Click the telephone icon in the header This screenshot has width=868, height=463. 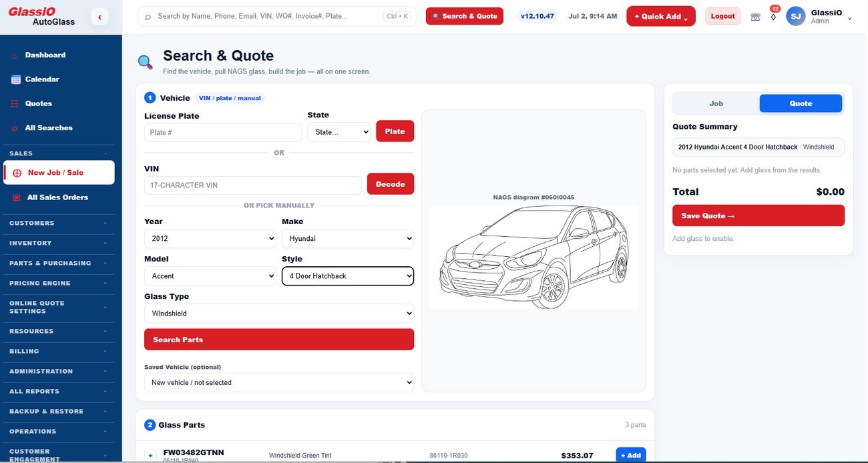pyautogui.click(x=755, y=17)
